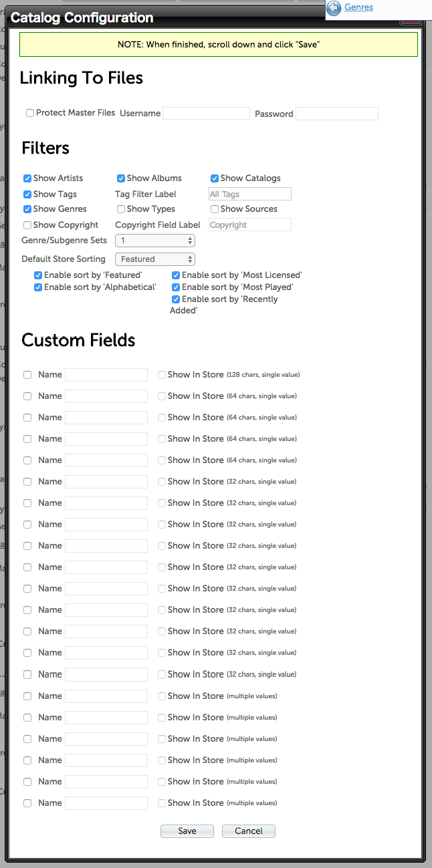Open the Genre/Subgenre Sets dropdown
The width and height of the screenshot is (432, 868).
tap(155, 241)
